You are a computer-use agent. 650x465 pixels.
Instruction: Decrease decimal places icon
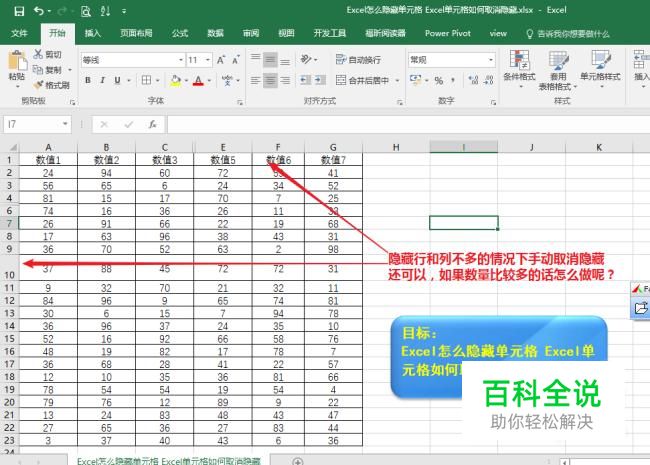tap(488, 80)
